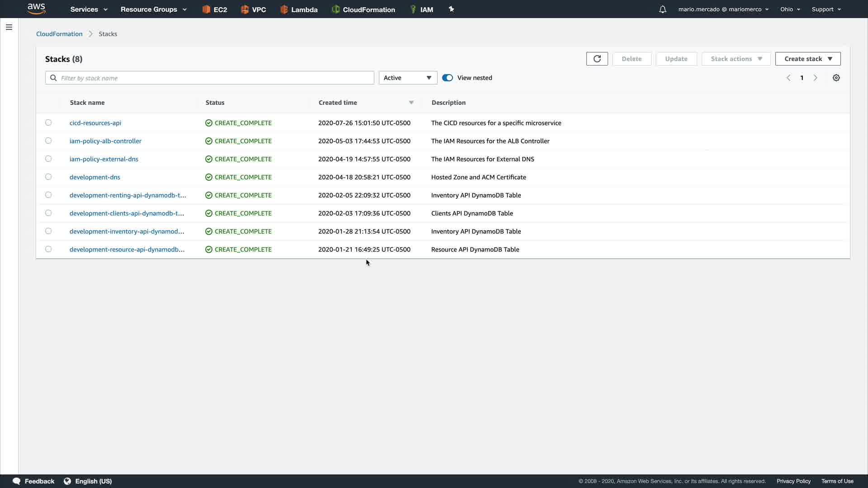Select the cicd-resources-api stack radio button
Screen dimensions: 868x488
tap(48, 122)
